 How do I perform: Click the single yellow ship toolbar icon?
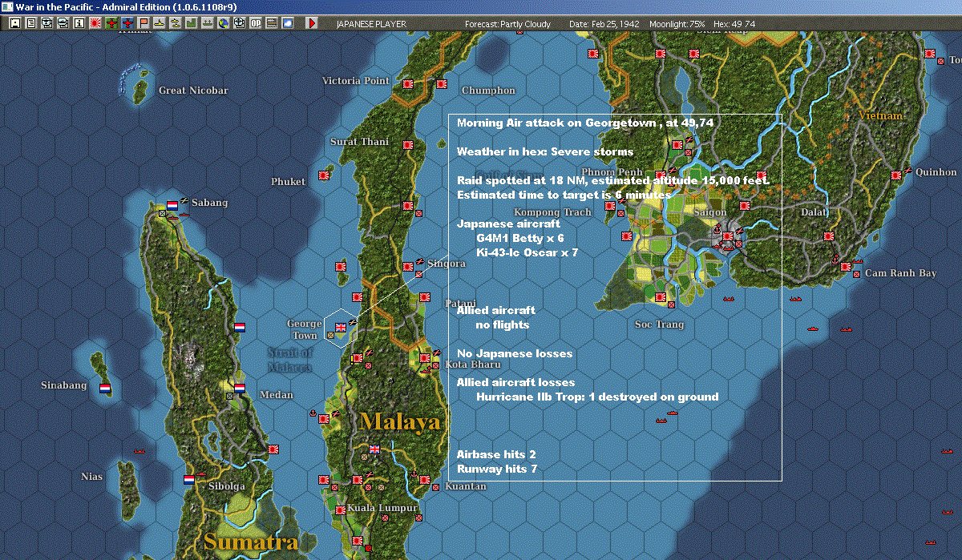160,23
